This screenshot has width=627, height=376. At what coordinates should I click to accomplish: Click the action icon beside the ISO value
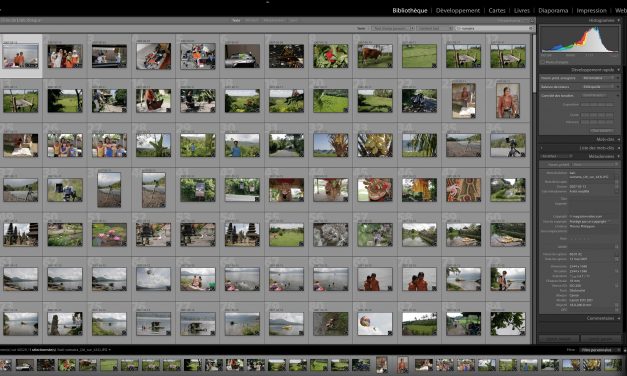[617, 286]
